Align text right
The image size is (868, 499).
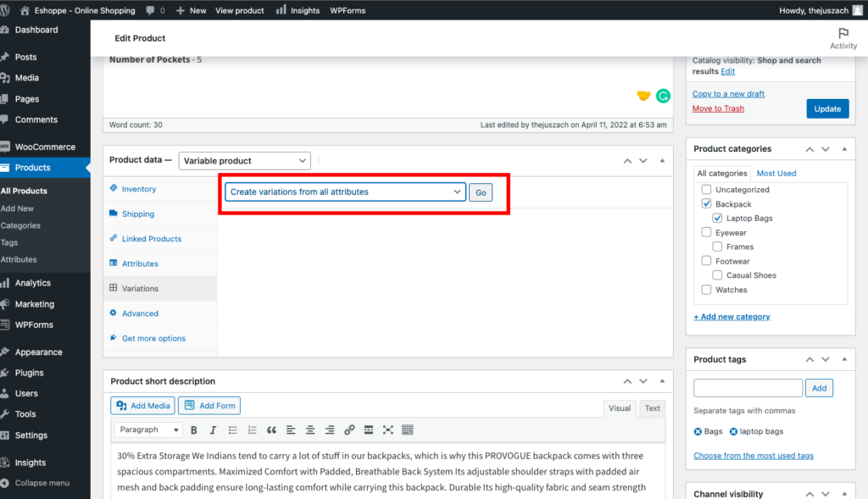click(x=330, y=430)
